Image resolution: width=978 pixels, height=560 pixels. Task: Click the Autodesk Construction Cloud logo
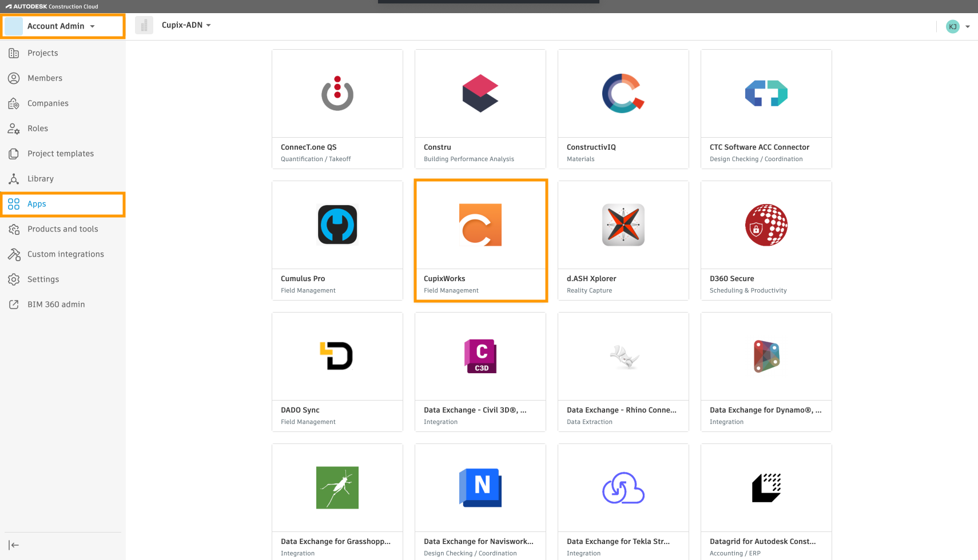click(x=52, y=6)
